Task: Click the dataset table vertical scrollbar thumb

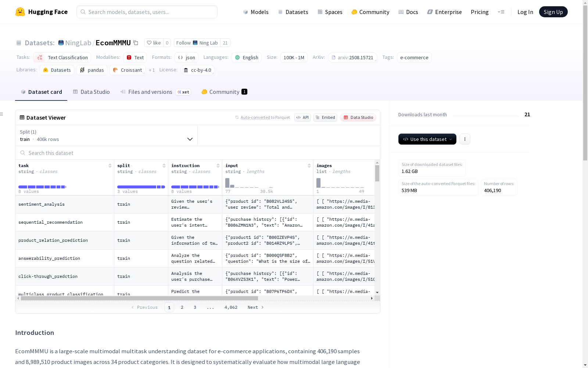Action: tap(377, 173)
